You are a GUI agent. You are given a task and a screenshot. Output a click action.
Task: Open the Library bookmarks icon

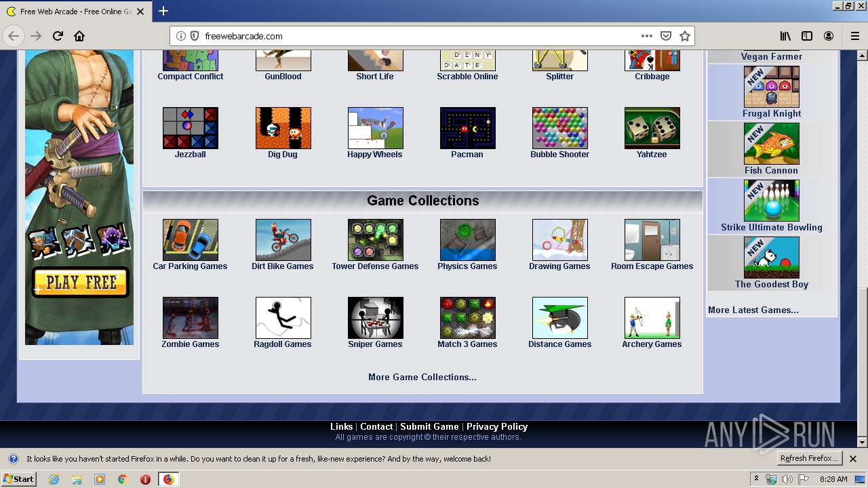point(785,36)
